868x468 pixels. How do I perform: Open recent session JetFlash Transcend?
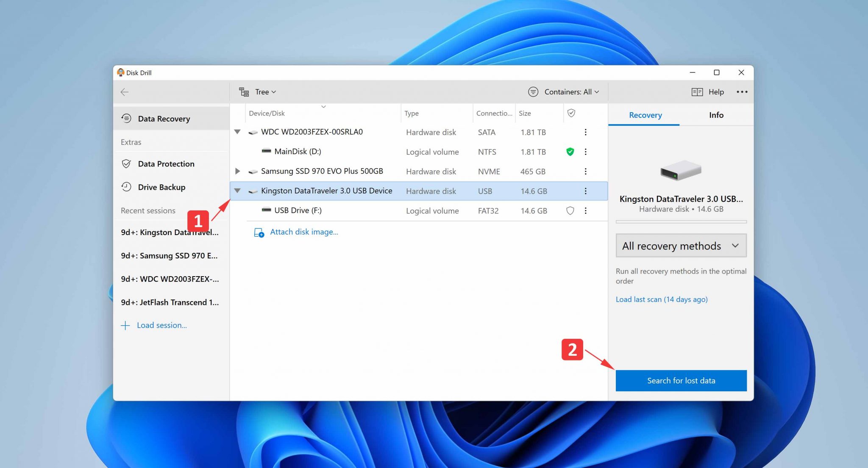[x=170, y=302]
